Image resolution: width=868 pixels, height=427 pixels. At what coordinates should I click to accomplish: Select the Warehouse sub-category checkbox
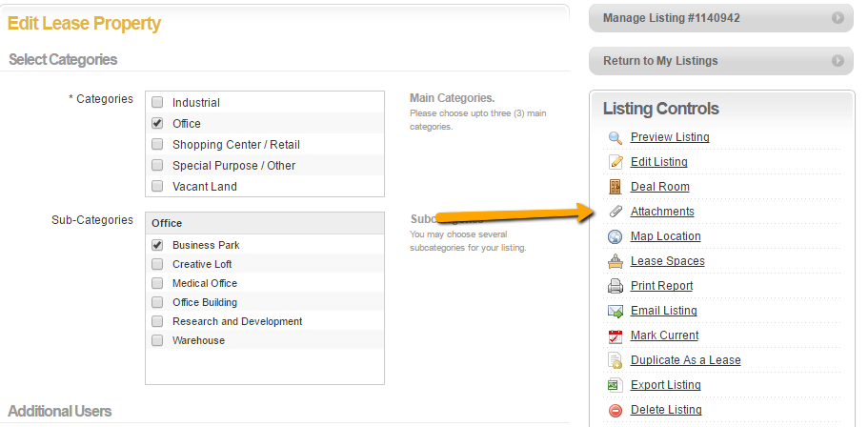click(157, 340)
